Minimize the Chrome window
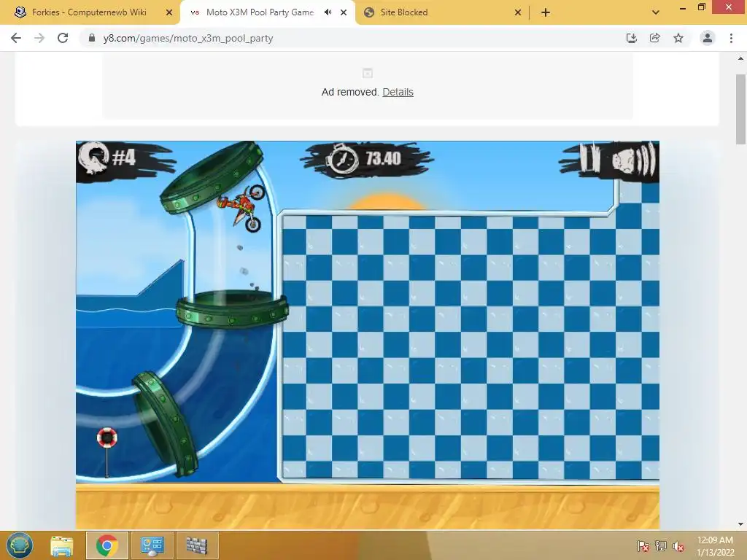Screen dimensions: 747x560 [683, 7]
